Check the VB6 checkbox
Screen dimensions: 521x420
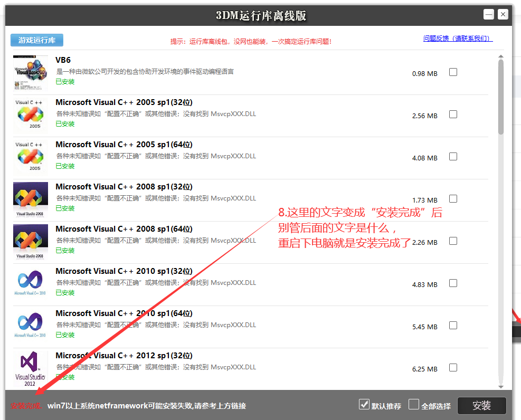[453, 72]
